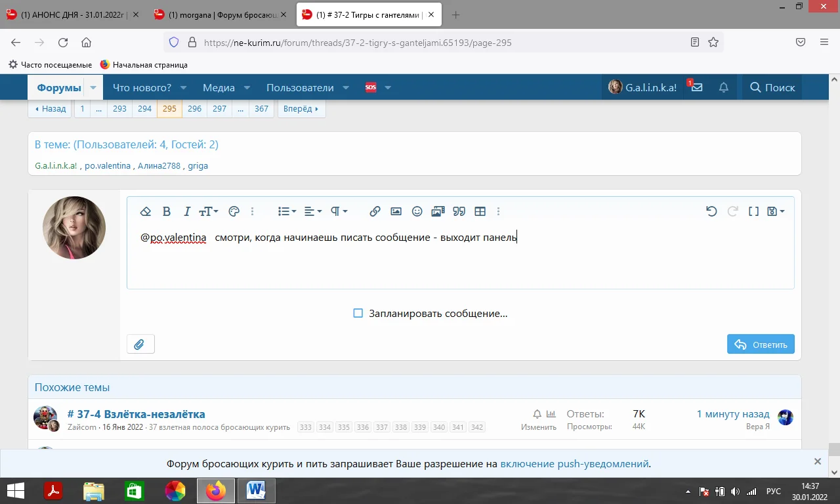Open the thread # 37-4 Взлётка-незалётка
This screenshot has height=504, width=840.
[136, 414]
